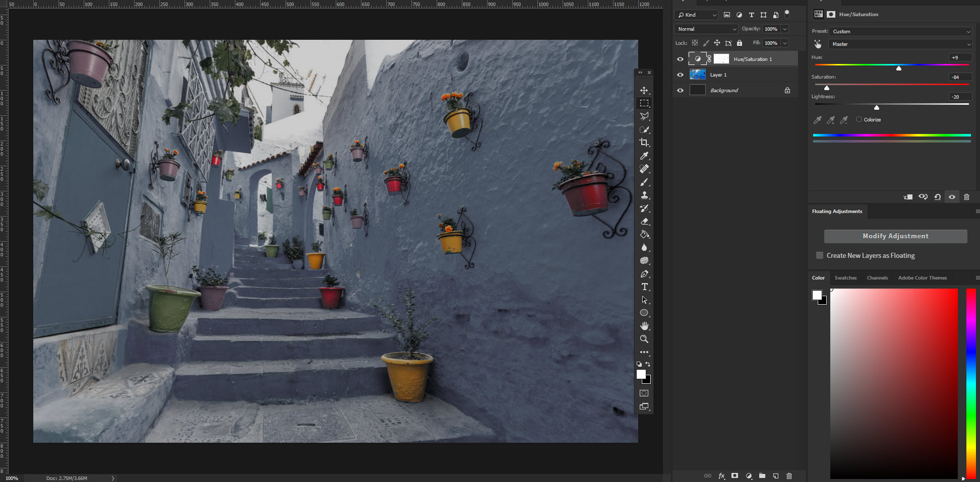Select the Path Selection tool
980x482 pixels.
pos(644,300)
